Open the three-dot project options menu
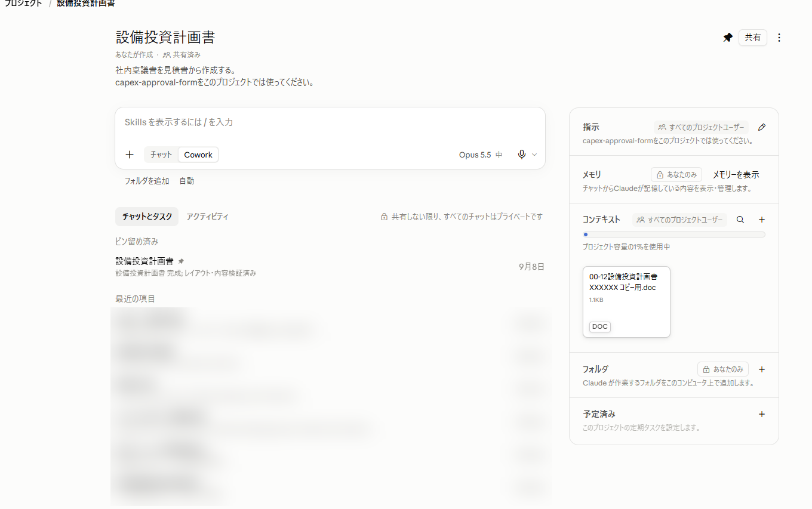This screenshot has width=812, height=509. 779,38
